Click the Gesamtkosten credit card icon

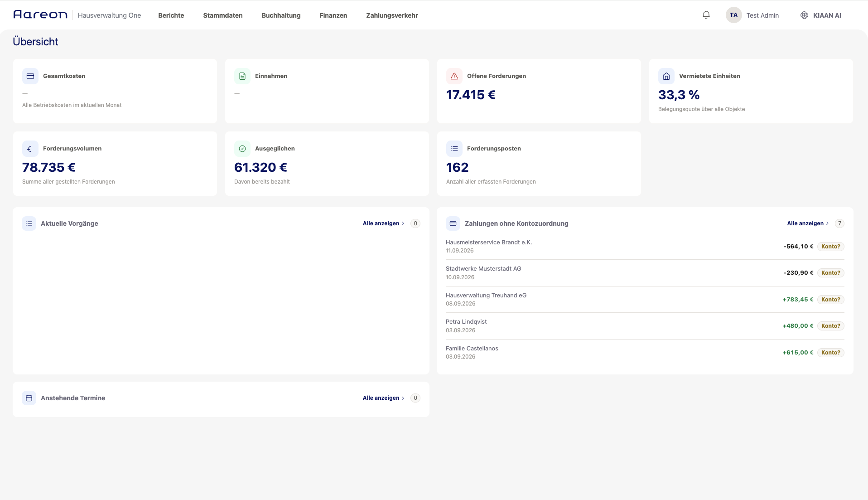[30, 76]
